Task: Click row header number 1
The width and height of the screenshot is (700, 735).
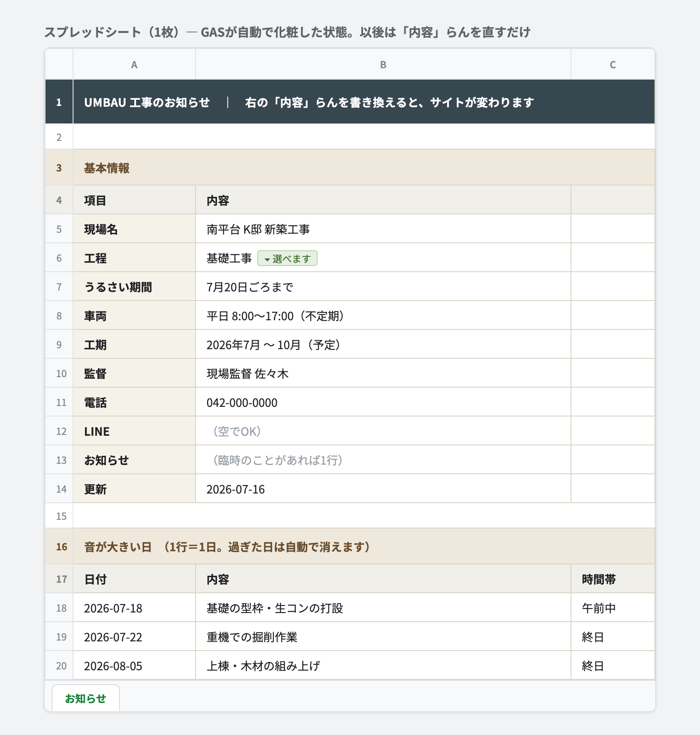Action: [59, 102]
